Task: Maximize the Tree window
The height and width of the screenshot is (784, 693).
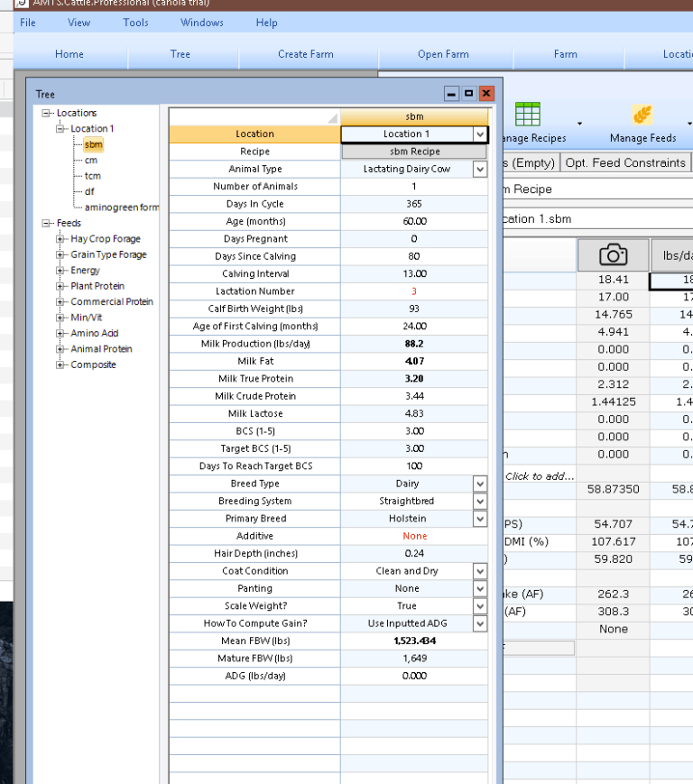Action: coord(468,94)
